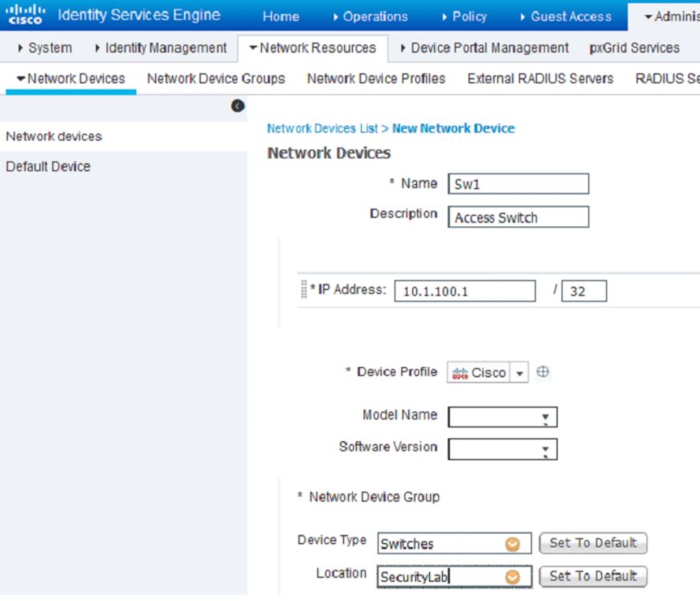Switch to the Network Device Groups tab
This screenshot has width=700, height=601.
coord(216,79)
